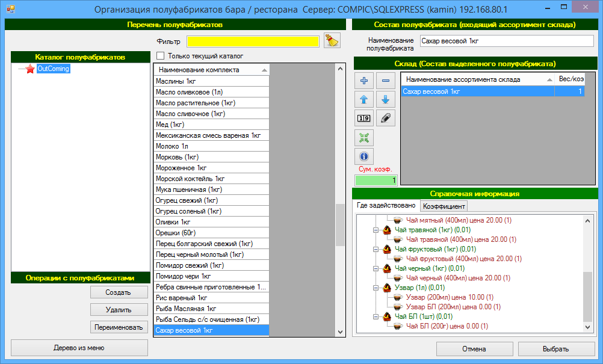Click the Отмена button
The height and width of the screenshot is (364, 603).
coord(475,348)
